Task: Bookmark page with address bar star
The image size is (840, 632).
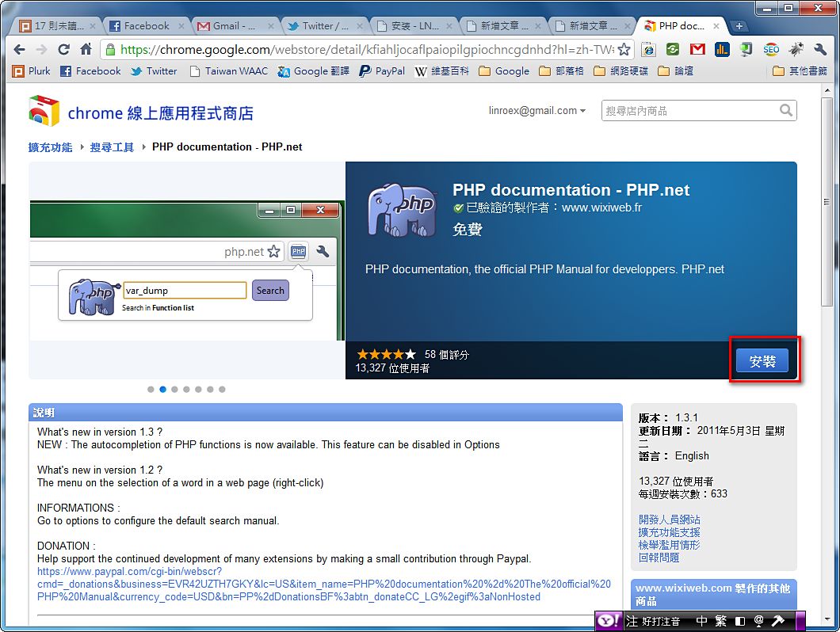Action: point(624,50)
